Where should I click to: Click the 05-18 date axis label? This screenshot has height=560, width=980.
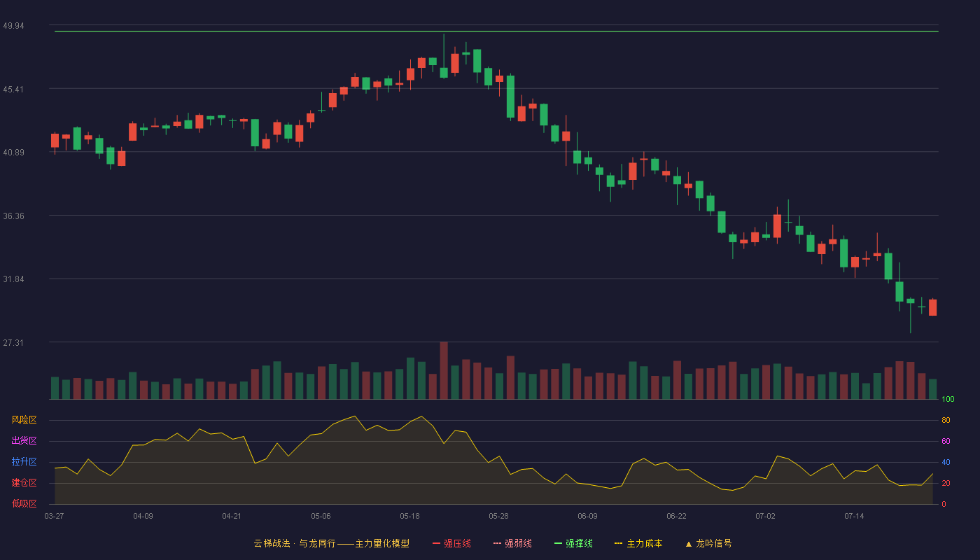[x=409, y=516]
